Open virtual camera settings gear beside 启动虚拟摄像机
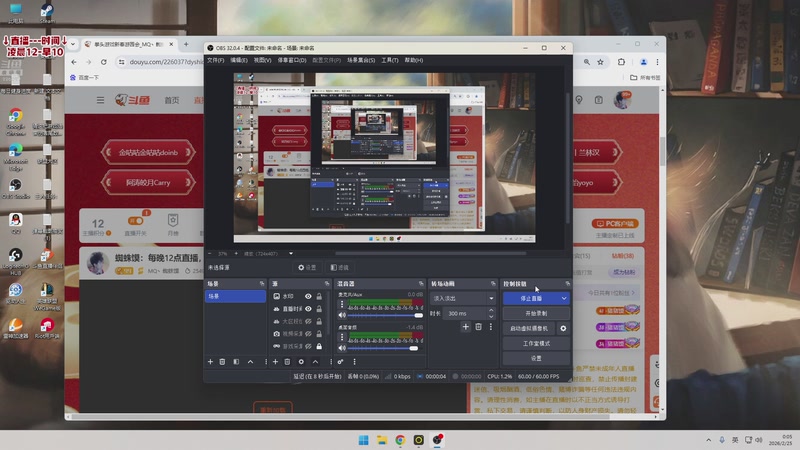Viewport: 800px width, 450px height. click(563, 328)
